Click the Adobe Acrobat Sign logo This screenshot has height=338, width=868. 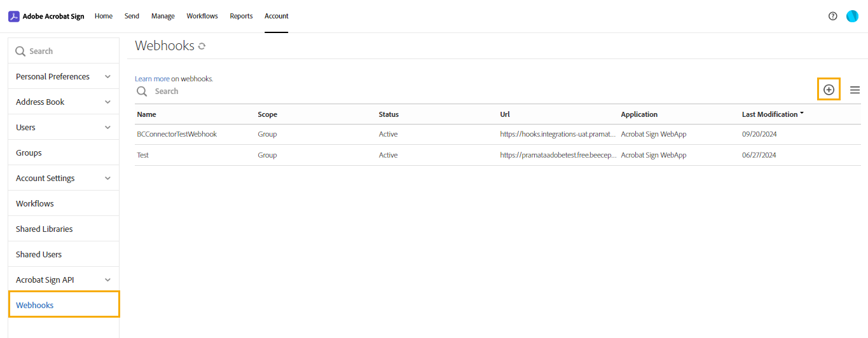click(46, 17)
